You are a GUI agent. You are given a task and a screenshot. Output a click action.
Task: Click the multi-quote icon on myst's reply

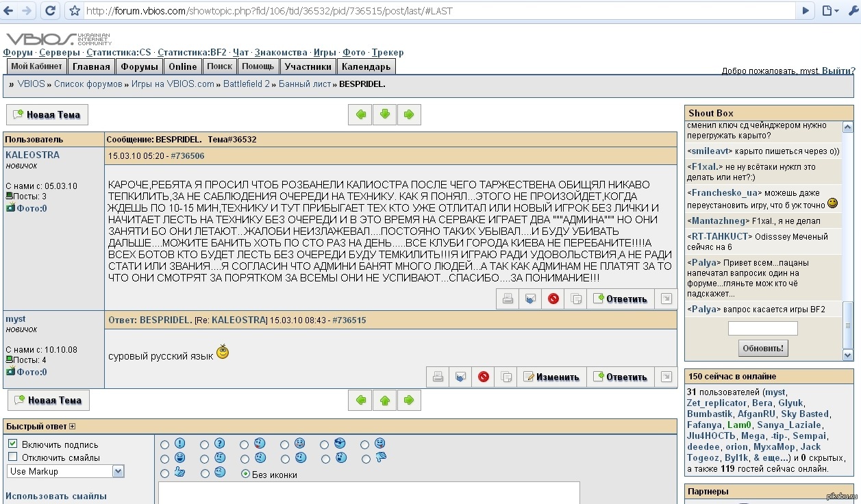506,377
